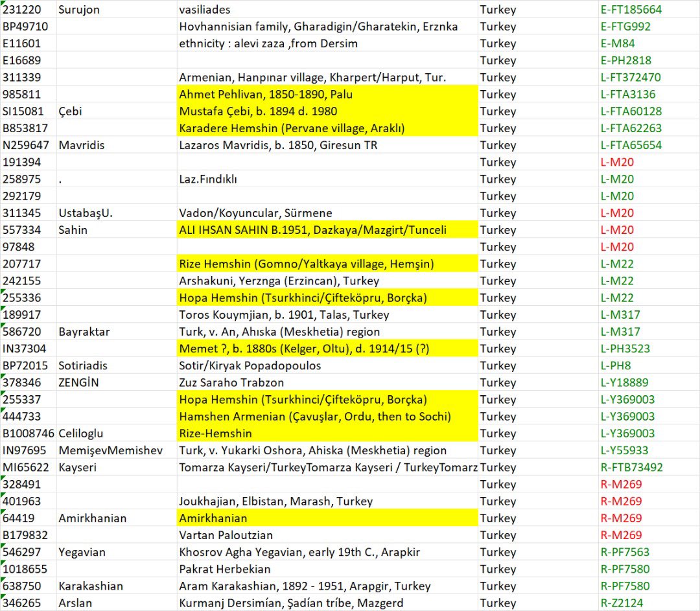
Task: Select surname cell 'Mavridis'
Action: [x=117, y=145]
